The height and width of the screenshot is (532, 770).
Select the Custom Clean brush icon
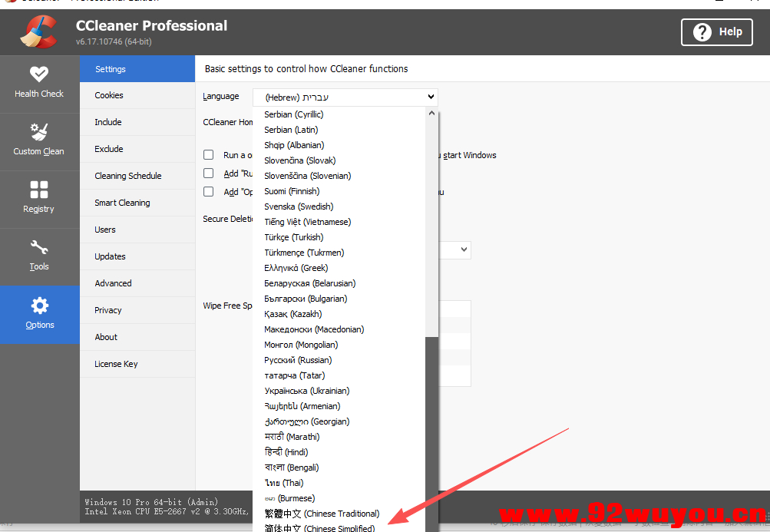tap(39, 132)
